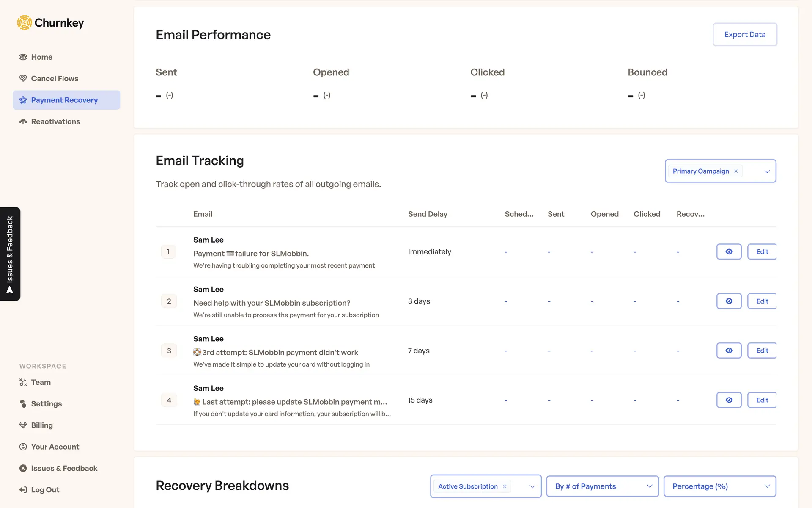Click the Settings icon in the sidebar
Image resolution: width=812 pixels, height=508 pixels.
coord(23,404)
